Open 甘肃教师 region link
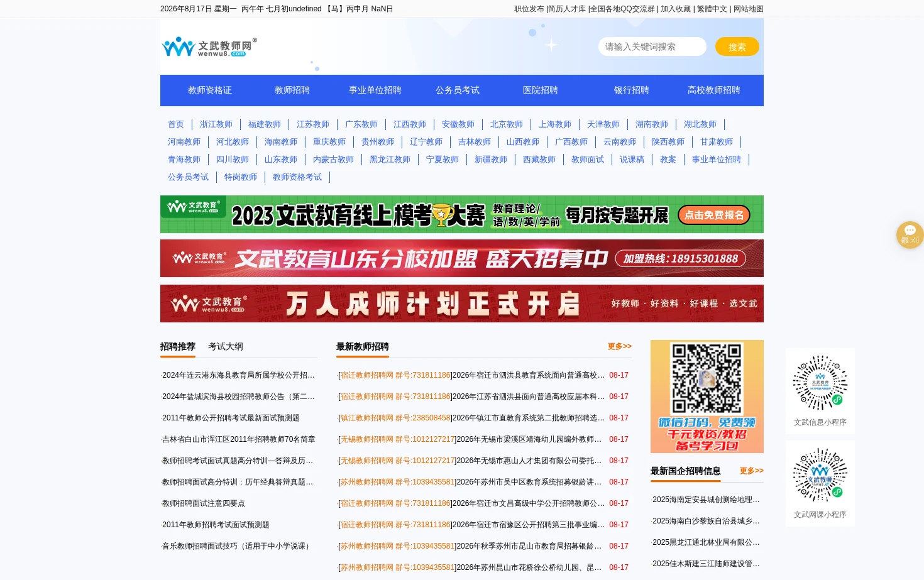Screen dimensions: 924x580 tap(717, 142)
